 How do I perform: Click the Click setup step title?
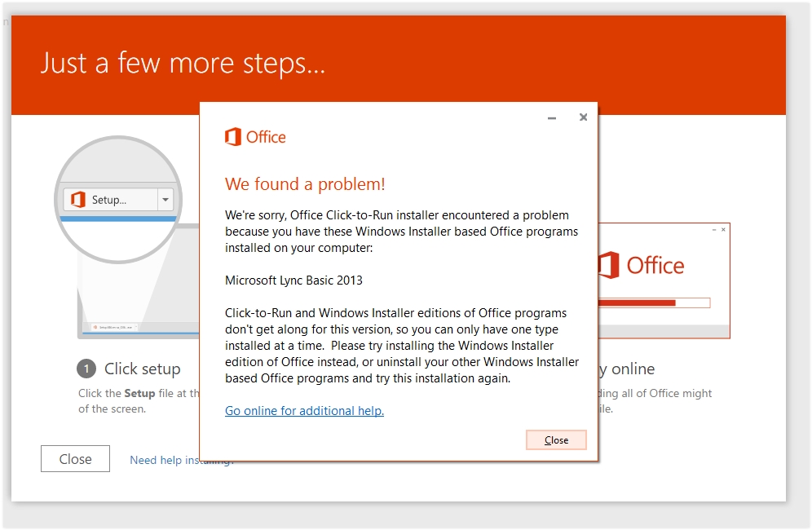pyautogui.click(x=143, y=369)
